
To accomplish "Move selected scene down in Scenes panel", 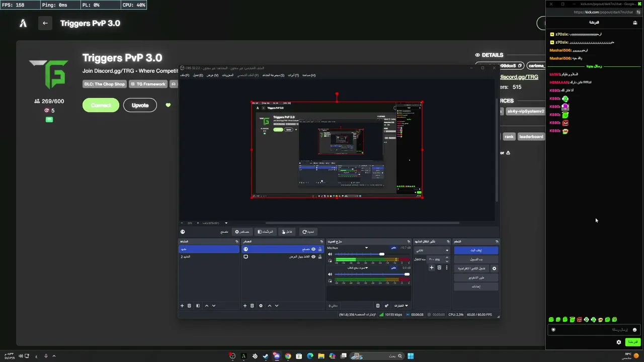I will point(213,306).
